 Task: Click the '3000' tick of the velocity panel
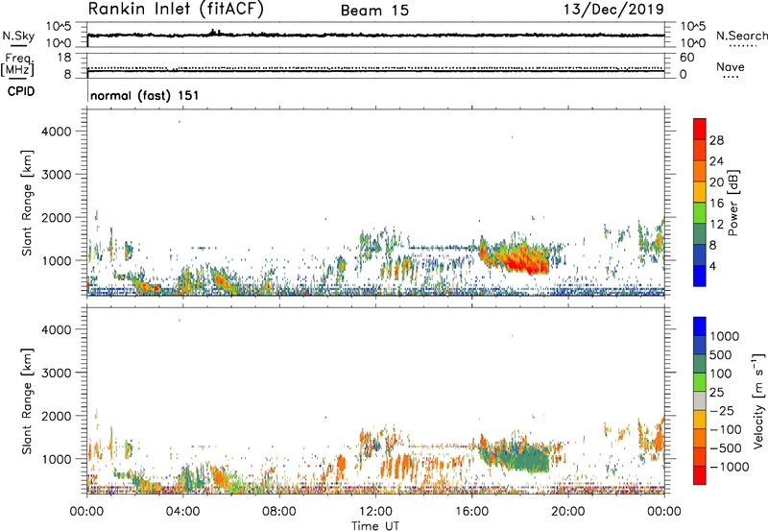57,373
